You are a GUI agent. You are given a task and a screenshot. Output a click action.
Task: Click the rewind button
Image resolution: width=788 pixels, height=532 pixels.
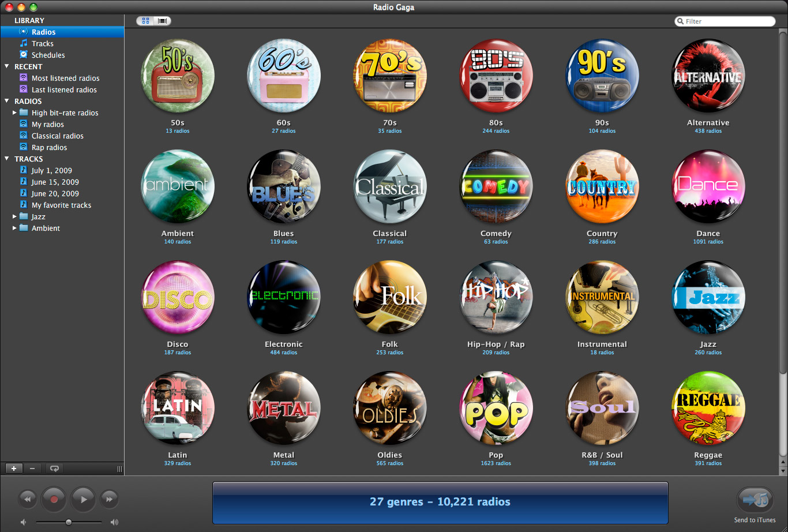(x=28, y=499)
